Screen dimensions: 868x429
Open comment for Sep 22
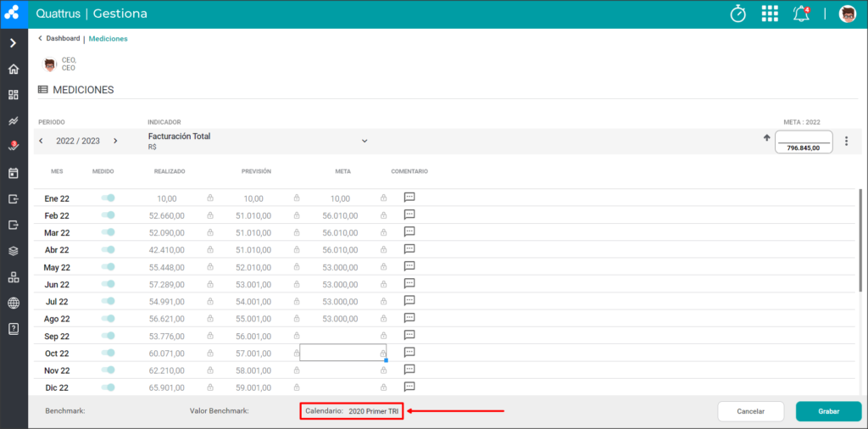pos(409,335)
